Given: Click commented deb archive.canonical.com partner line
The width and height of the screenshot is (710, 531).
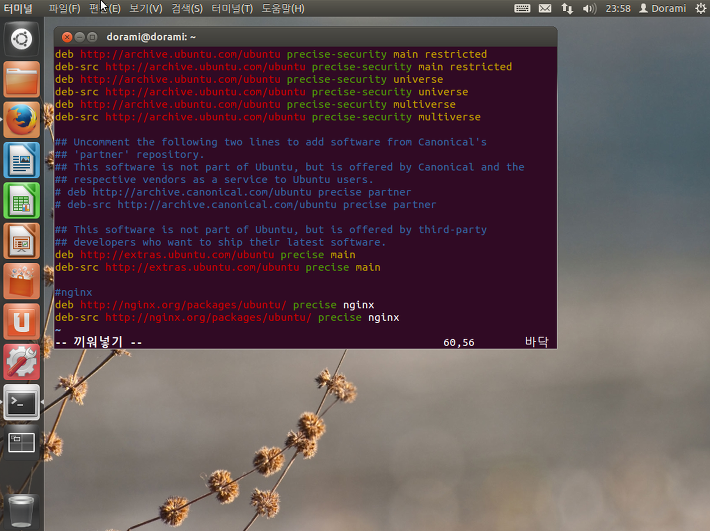Looking at the screenshot, I should pyautogui.click(x=233, y=192).
